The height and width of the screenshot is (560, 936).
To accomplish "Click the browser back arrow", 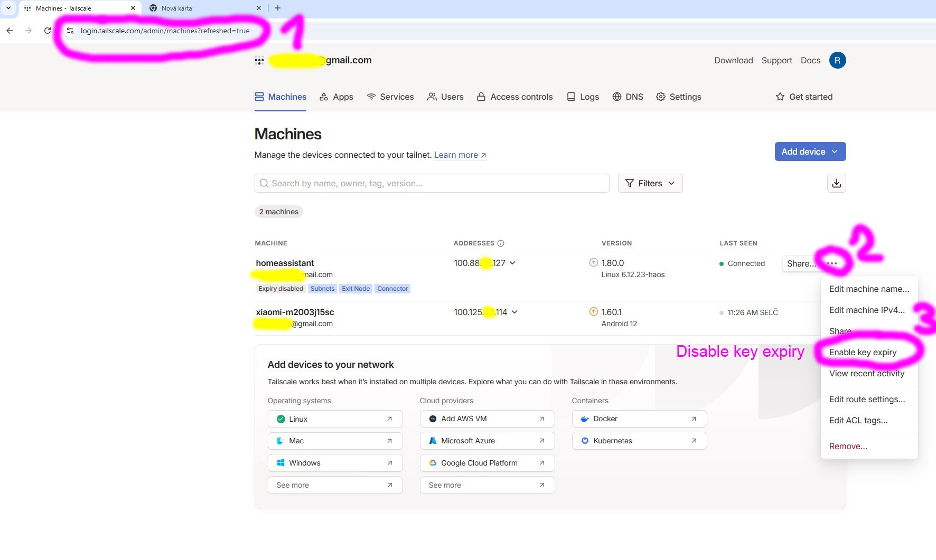I will [10, 31].
